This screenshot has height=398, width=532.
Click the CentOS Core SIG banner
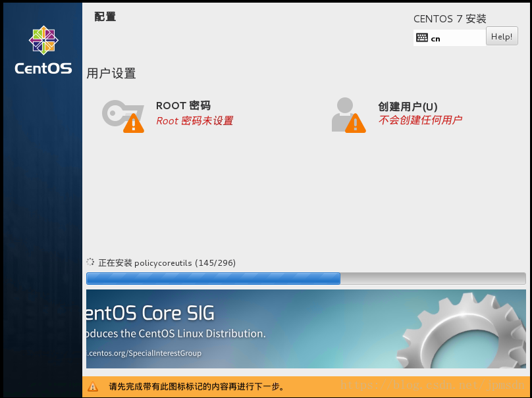pos(306,329)
